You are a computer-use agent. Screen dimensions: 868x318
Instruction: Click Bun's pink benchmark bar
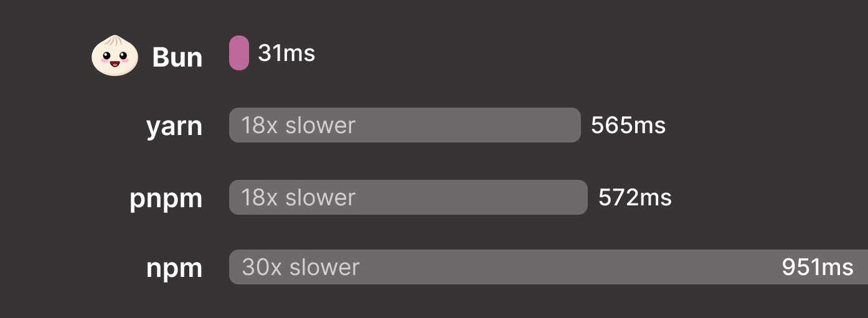coord(239,53)
